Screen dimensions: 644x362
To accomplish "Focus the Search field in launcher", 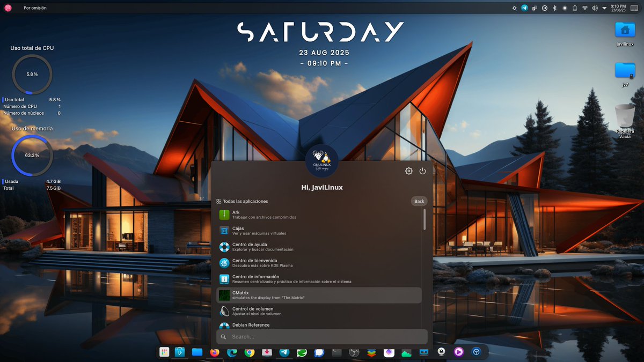I will click(x=322, y=337).
